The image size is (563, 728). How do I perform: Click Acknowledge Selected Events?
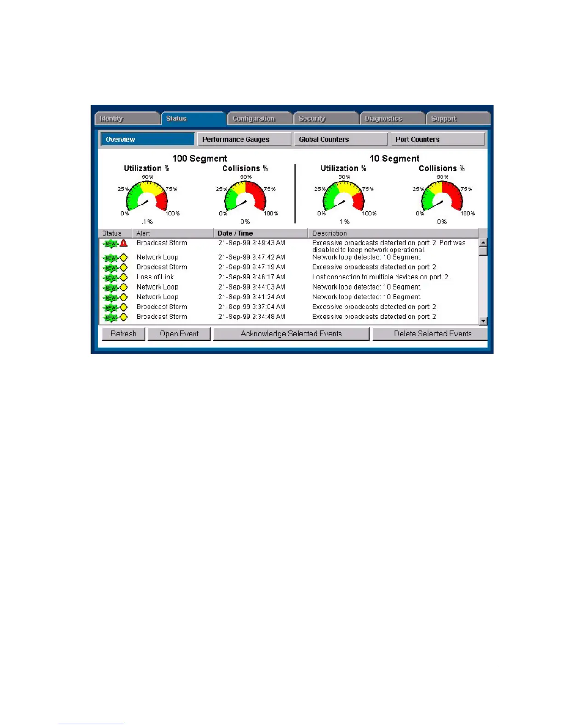coord(291,334)
